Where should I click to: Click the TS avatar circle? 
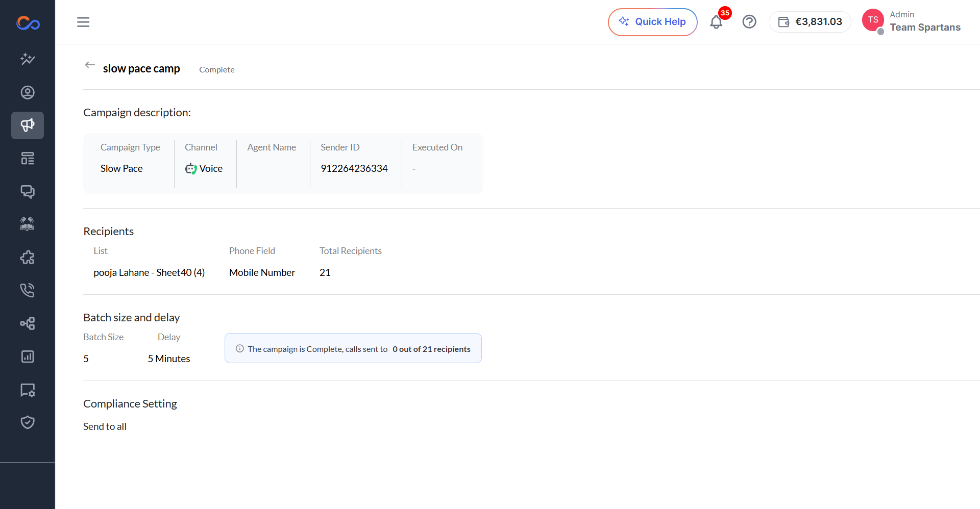[873, 20]
